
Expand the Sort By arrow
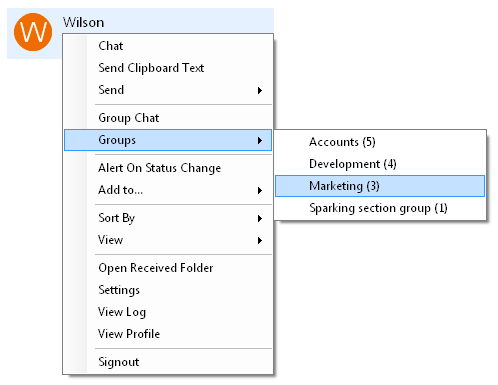(x=260, y=218)
